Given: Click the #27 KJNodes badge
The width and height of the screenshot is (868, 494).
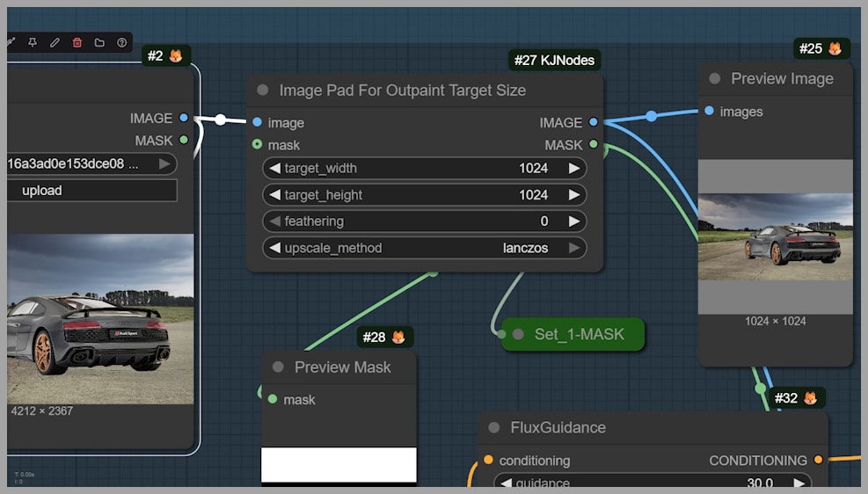Looking at the screenshot, I should pos(555,61).
